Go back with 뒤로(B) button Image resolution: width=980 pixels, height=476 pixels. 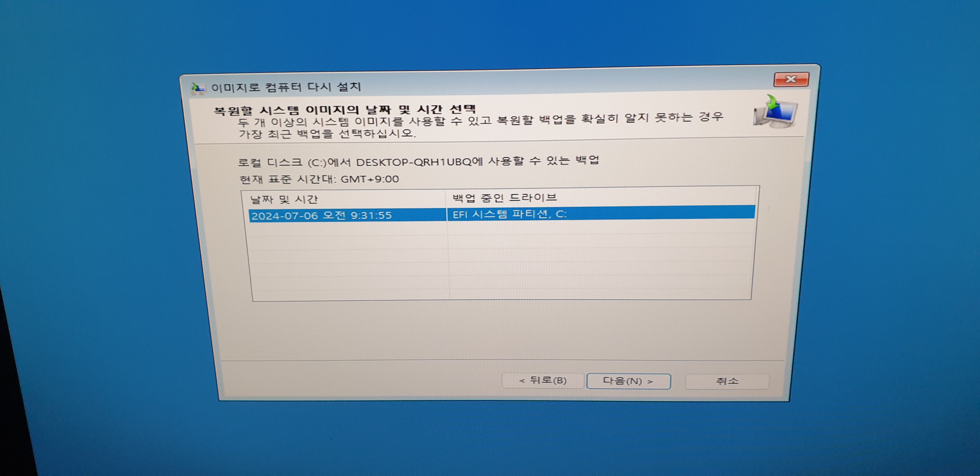(543, 381)
